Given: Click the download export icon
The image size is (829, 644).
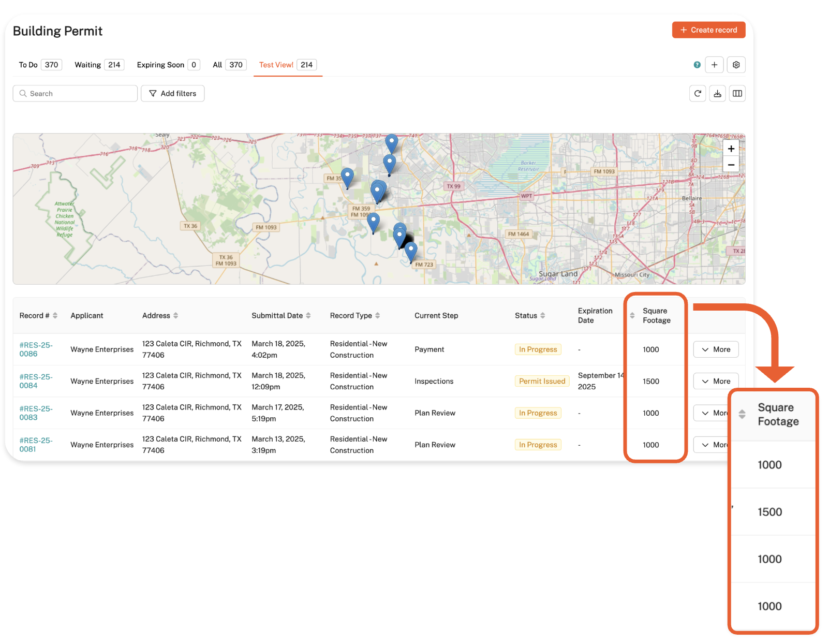Looking at the screenshot, I should pyautogui.click(x=717, y=94).
